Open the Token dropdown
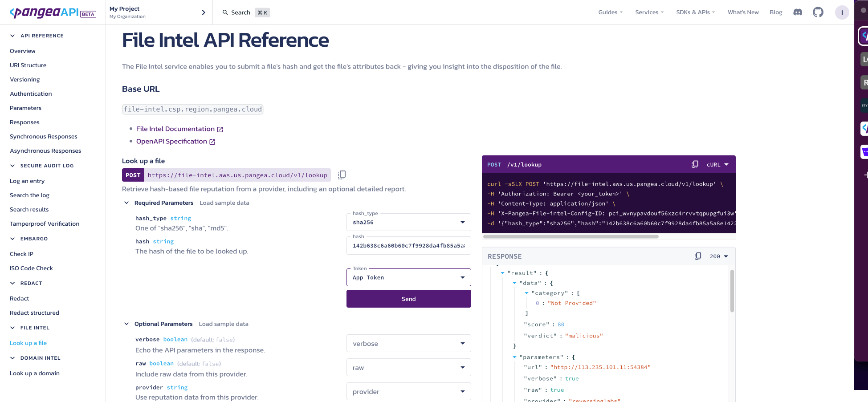This screenshot has width=868, height=402. pos(408,277)
